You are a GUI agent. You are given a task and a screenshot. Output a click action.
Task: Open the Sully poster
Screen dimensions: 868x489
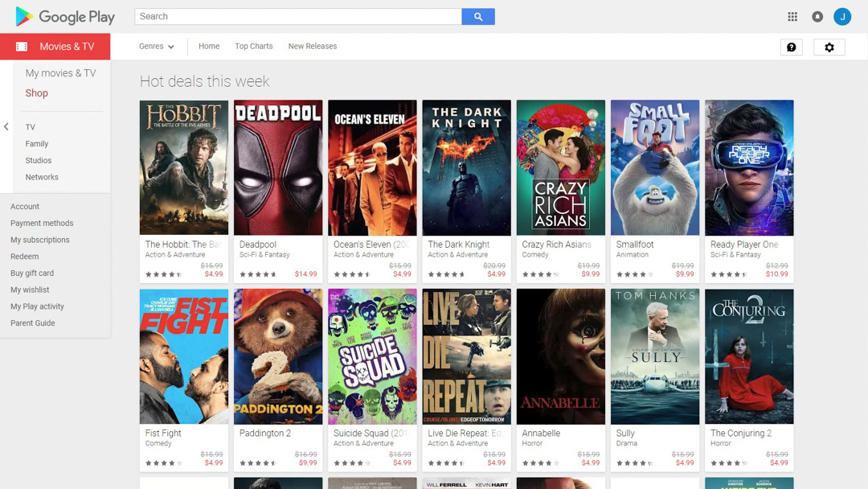click(655, 356)
